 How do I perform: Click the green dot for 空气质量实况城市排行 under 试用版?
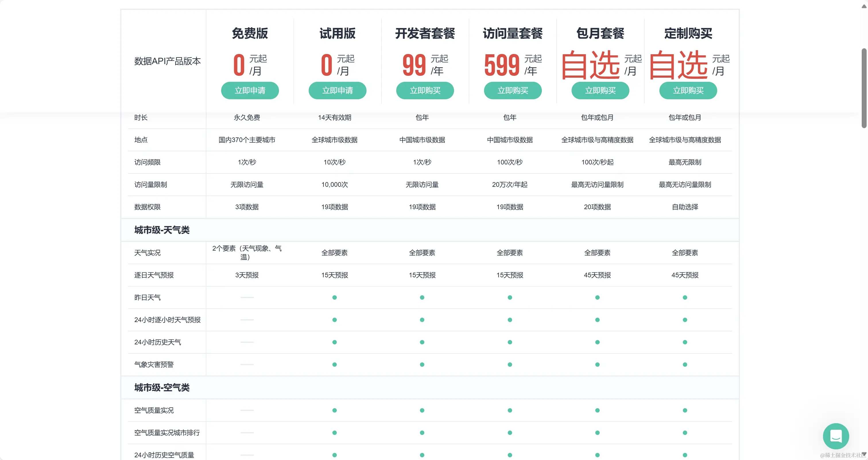(x=334, y=433)
